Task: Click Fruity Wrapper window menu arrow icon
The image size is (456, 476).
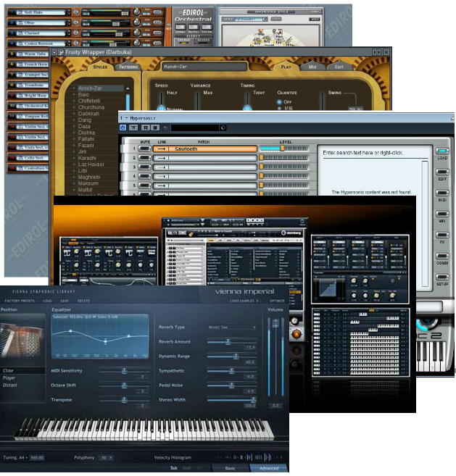Action: pyautogui.click(x=54, y=52)
